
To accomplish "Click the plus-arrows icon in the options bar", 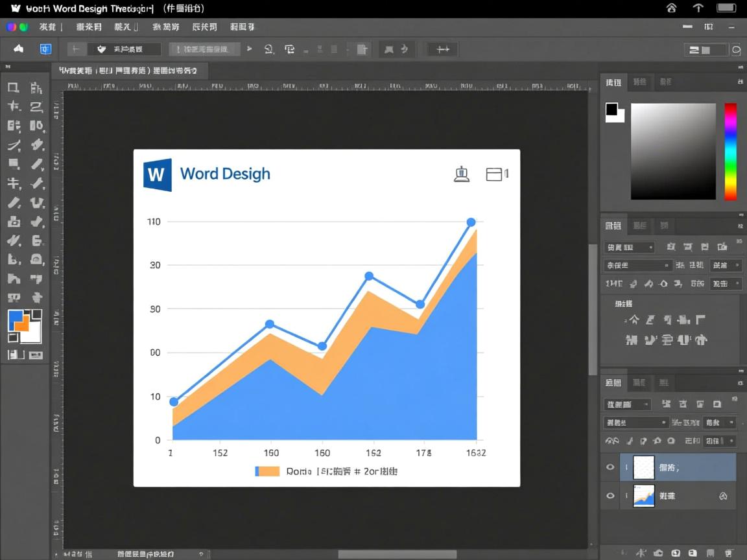I will point(443,49).
